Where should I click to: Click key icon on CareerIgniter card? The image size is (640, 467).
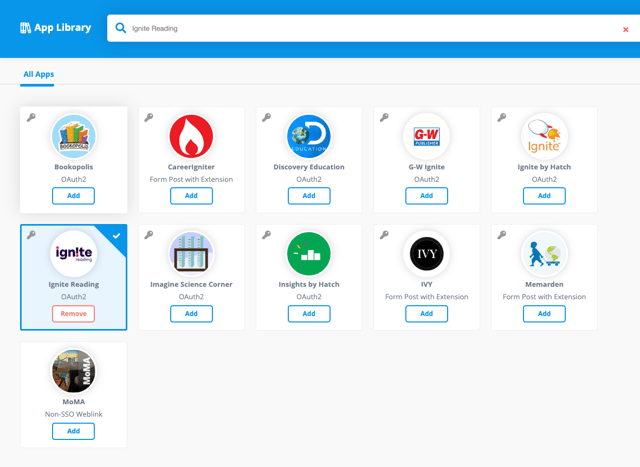pyautogui.click(x=149, y=118)
